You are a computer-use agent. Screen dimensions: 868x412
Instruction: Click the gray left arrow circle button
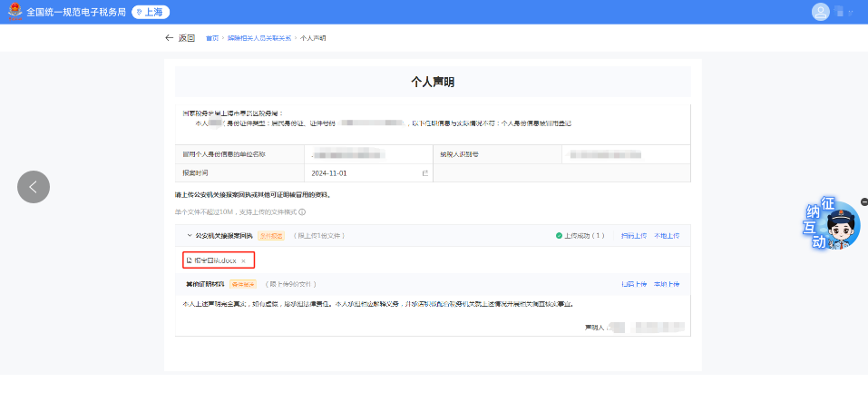[34, 187]
